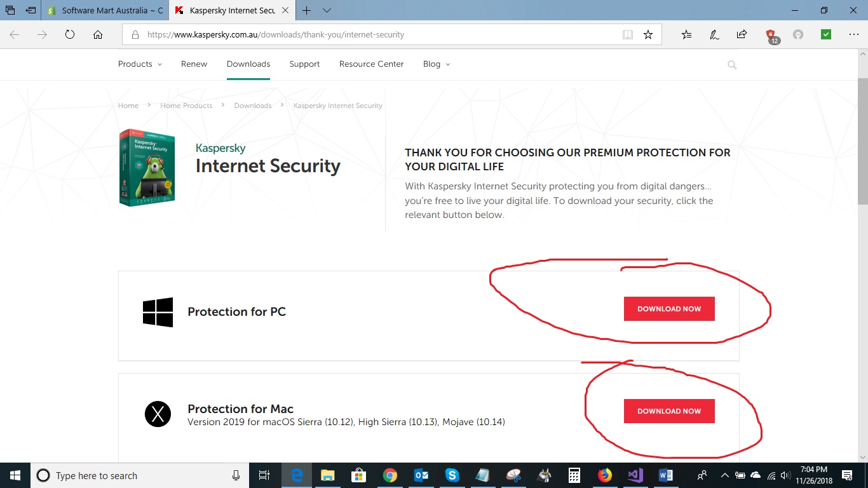The width and height of the screenshot is (868, 488).
Task: Click the browser refresh icon
Action: tap(70, 35)
